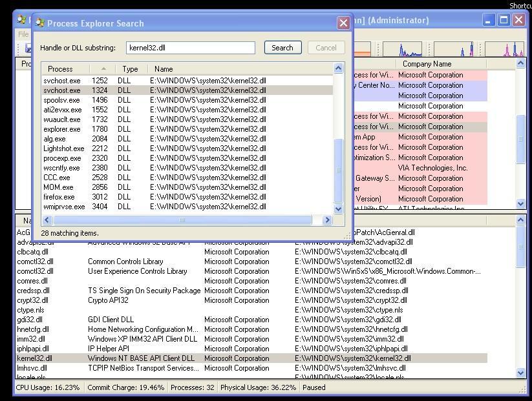Screen dimensions: 532x401
Task: Click the Commit Charge status bar entry
Action: 126,387
